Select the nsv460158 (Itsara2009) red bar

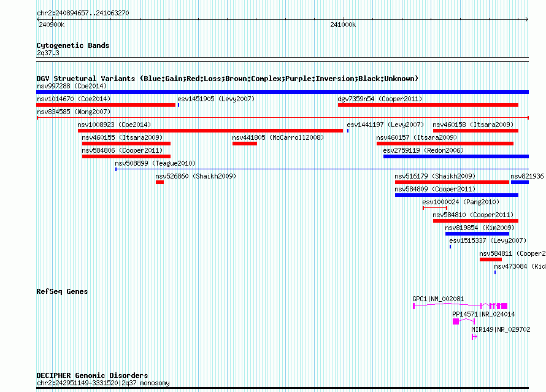click(475, 131)
